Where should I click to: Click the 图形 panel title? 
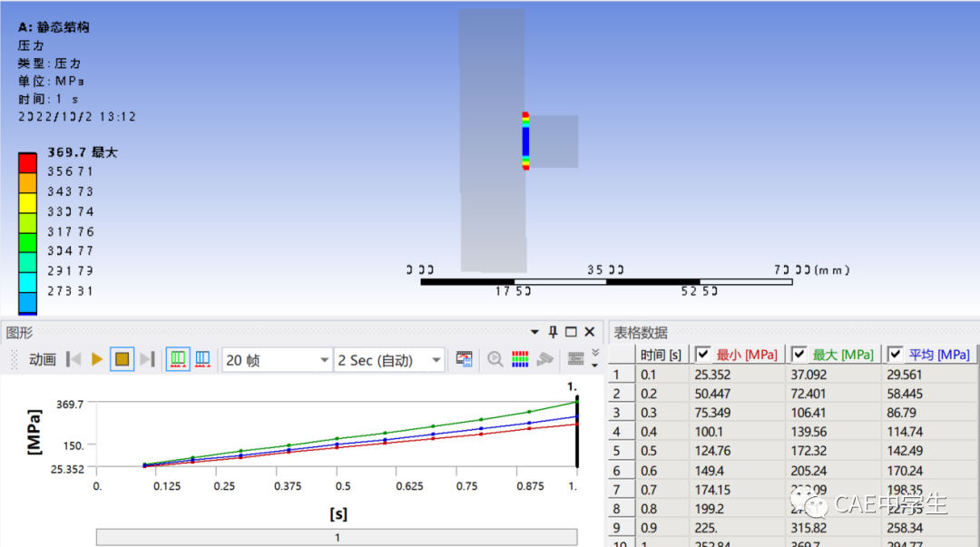[x=18, y=332]
